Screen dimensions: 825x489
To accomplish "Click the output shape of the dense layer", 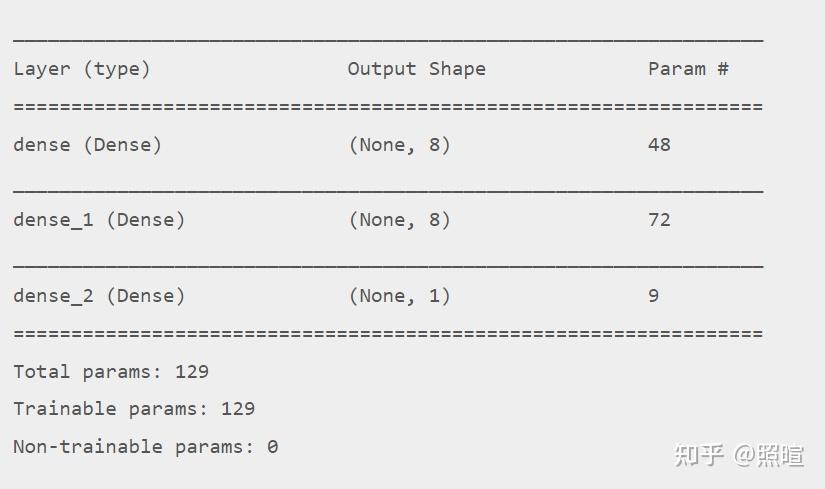I will click(x=399, y=145).
